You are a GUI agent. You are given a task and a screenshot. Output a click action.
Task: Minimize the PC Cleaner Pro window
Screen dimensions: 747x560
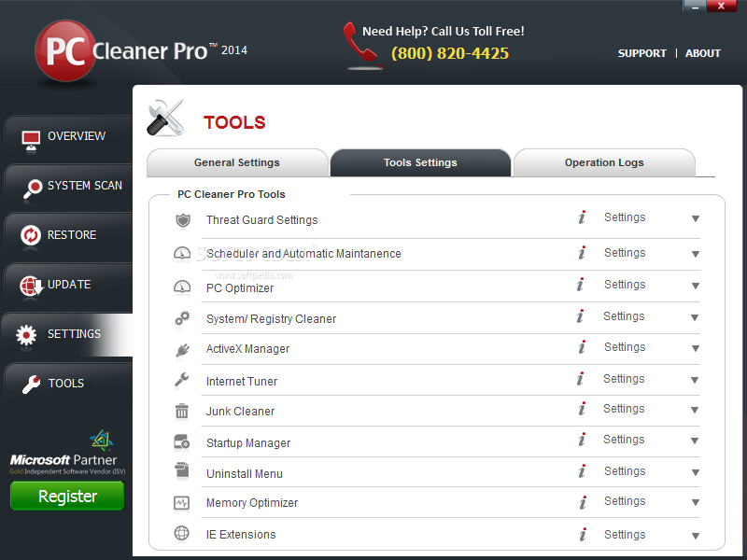point(695,6)
